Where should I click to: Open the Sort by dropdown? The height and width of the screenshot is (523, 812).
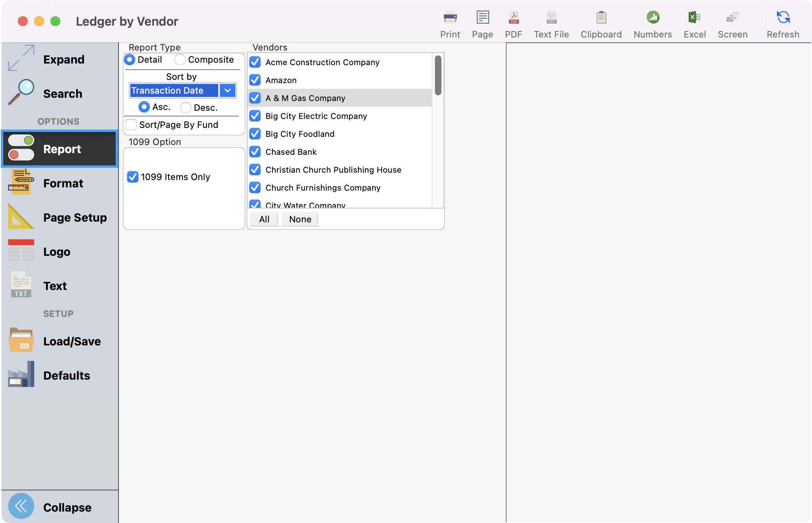tap(227, 90)
